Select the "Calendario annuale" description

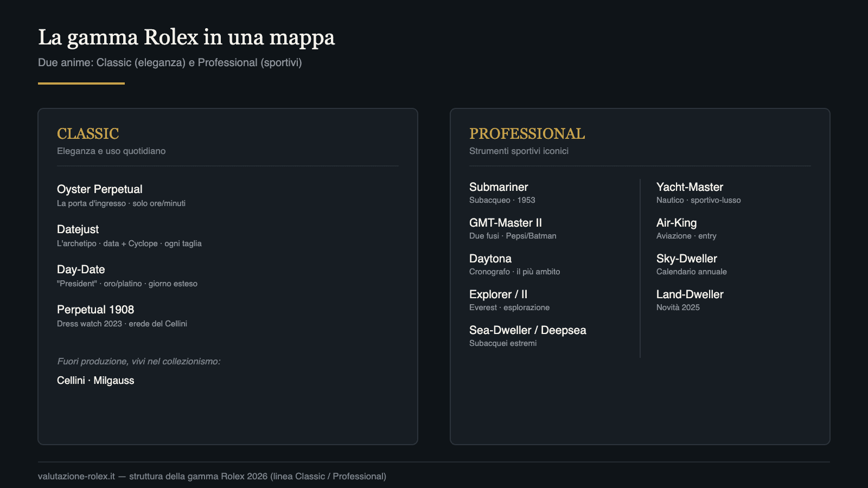(692, 272)
